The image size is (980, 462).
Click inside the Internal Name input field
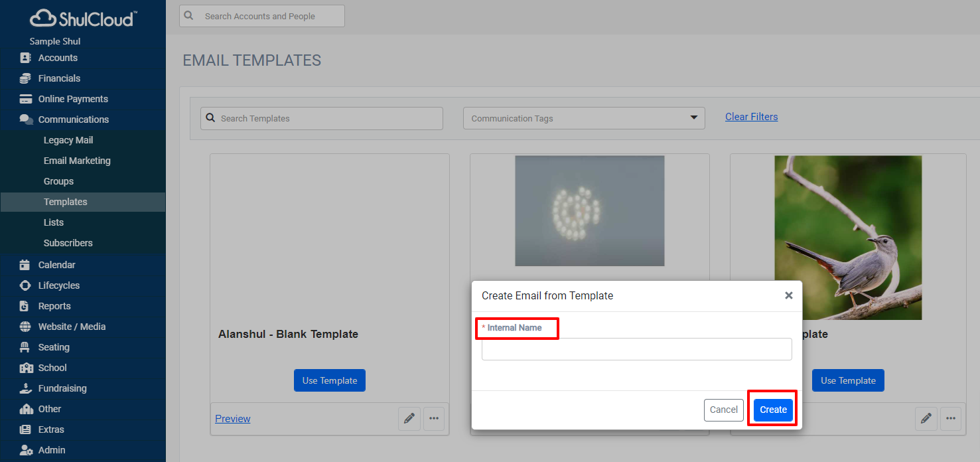(636, 349)
